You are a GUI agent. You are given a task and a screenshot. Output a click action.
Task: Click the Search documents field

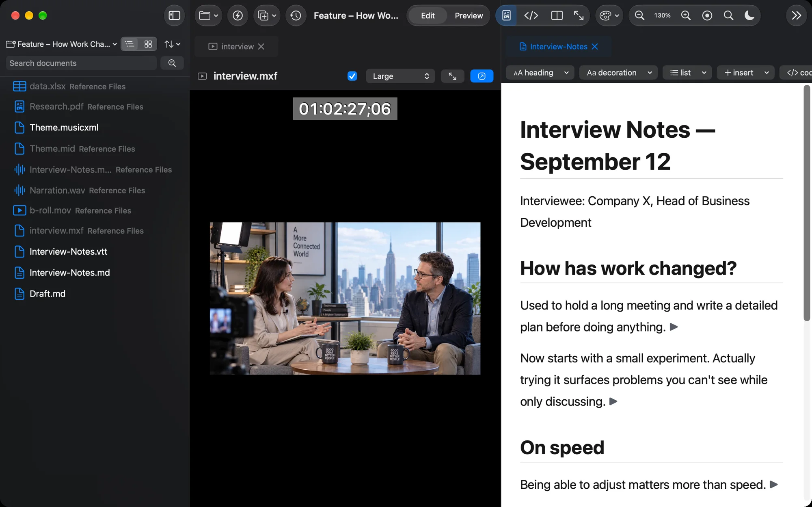pos(81,63)
